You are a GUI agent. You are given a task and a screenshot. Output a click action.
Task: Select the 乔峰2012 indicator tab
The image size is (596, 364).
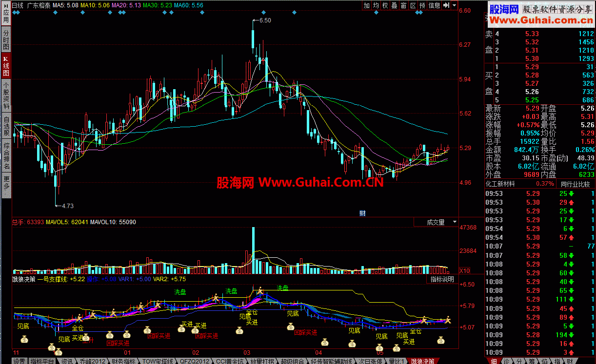click(92, 361)
